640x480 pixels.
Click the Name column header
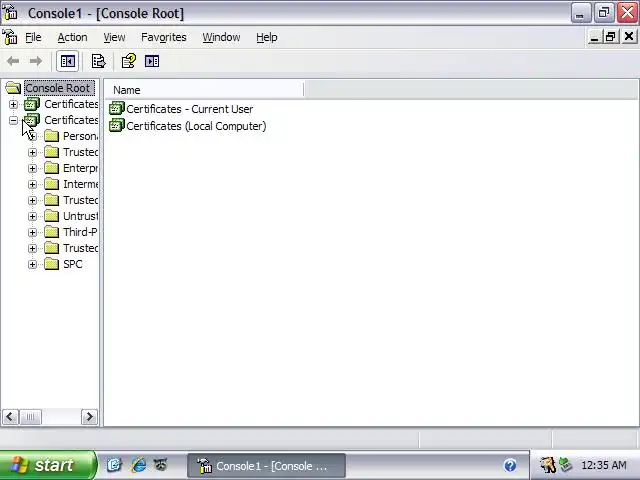(204, 90)
